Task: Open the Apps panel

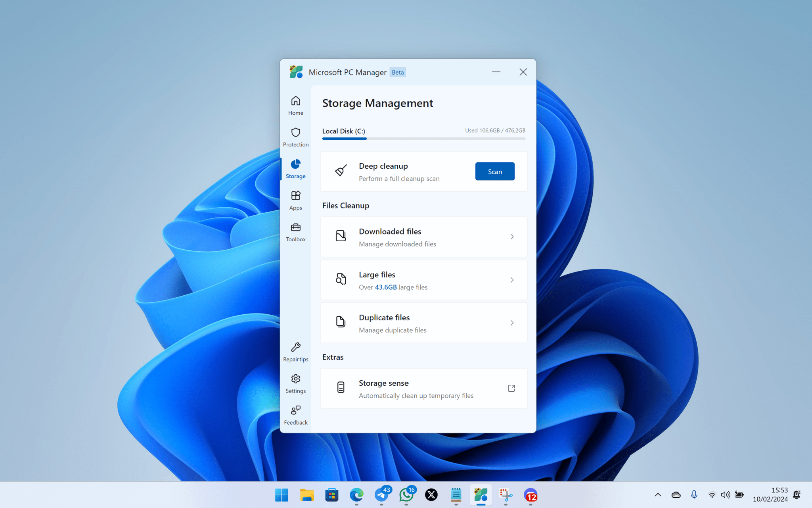Action: pos(295,200)
